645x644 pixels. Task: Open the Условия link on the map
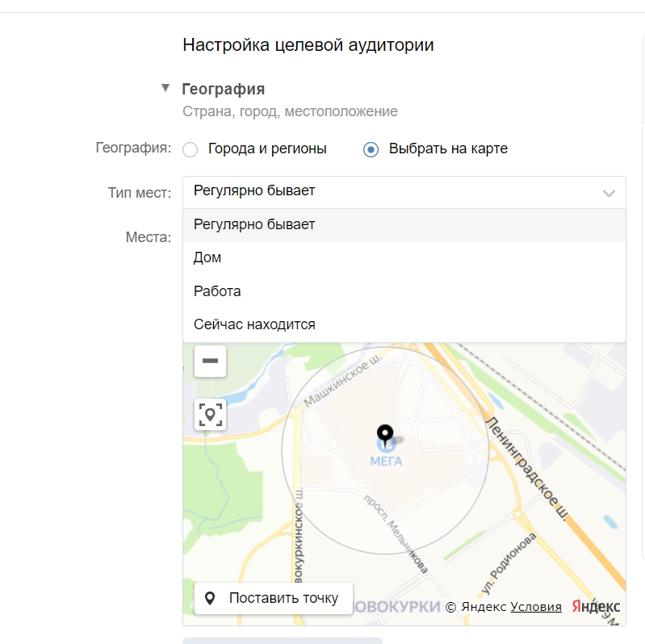coord(536,607)
